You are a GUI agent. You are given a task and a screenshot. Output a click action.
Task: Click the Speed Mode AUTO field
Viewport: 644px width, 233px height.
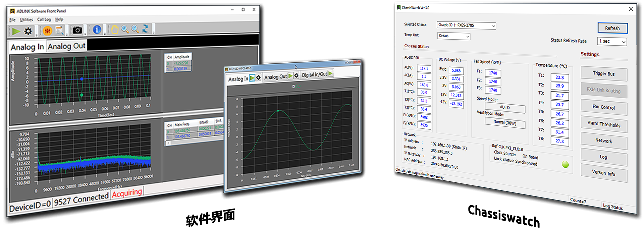(505, 108)
